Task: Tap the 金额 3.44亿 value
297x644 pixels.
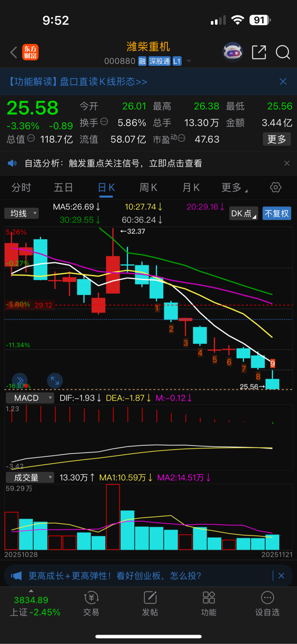Action: tap(277, 123)
